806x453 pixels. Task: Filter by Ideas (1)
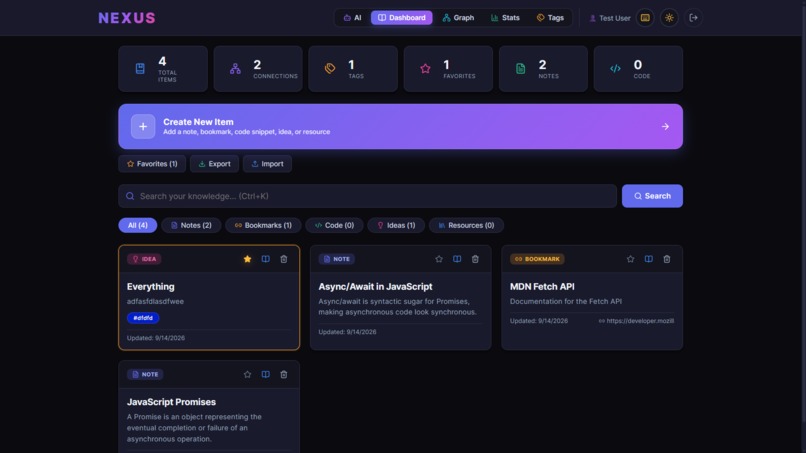tap(396, 225)
